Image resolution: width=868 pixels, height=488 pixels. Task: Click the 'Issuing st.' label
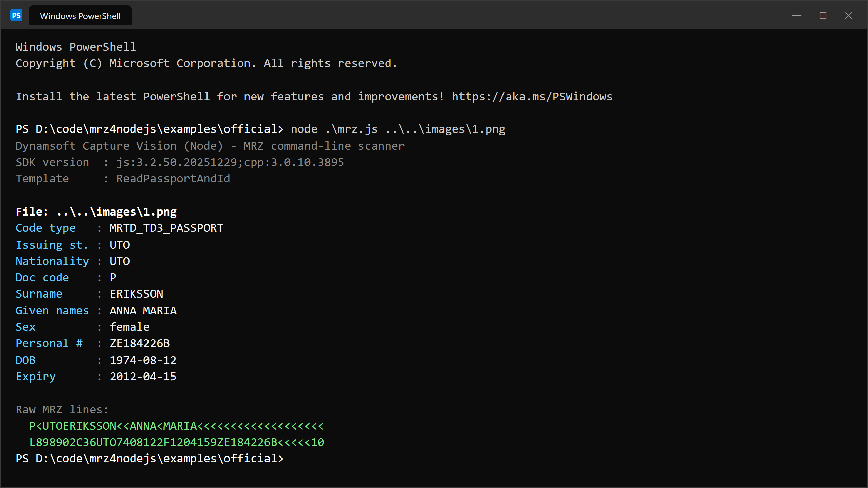click(x=52, y=245)
